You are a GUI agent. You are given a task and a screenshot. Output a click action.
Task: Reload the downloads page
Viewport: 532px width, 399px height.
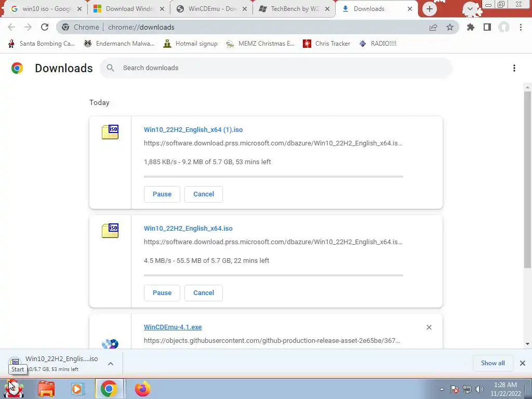(x=45, y=27)
